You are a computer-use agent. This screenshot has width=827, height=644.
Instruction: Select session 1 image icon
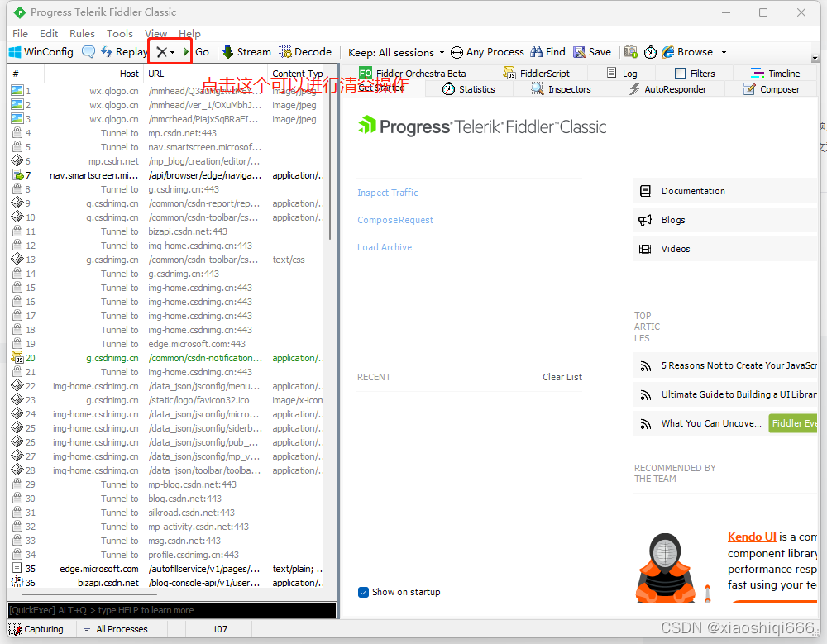(x=17, y=91)
